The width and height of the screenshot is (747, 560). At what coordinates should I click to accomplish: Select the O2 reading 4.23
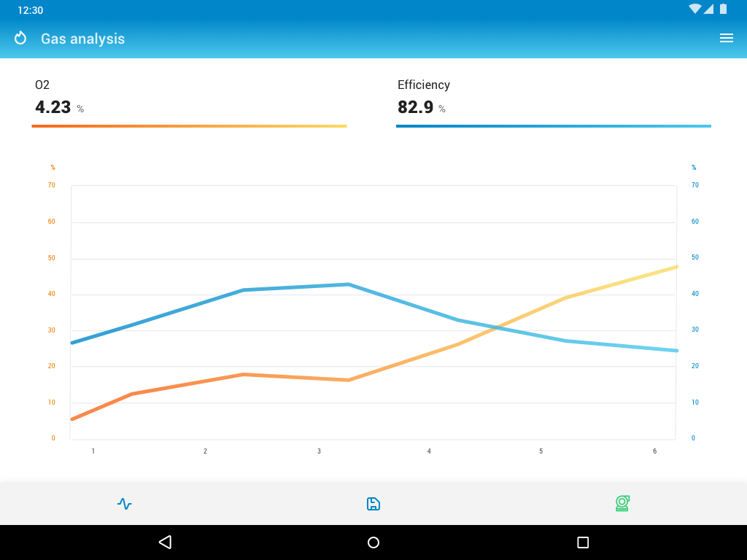(x=53, y=107)
